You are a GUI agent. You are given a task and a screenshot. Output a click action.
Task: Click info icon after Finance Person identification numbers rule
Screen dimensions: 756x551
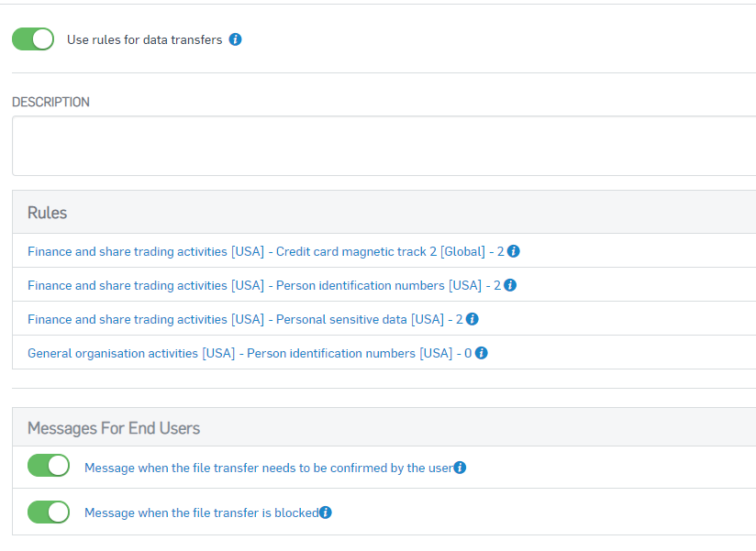point(510,285)
